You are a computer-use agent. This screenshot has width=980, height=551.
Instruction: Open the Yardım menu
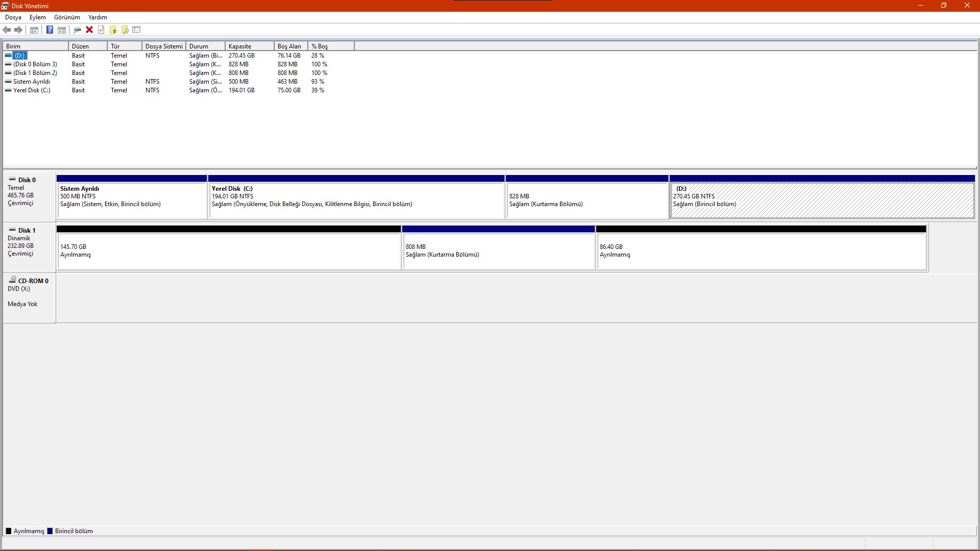click(x=97, y=17)
